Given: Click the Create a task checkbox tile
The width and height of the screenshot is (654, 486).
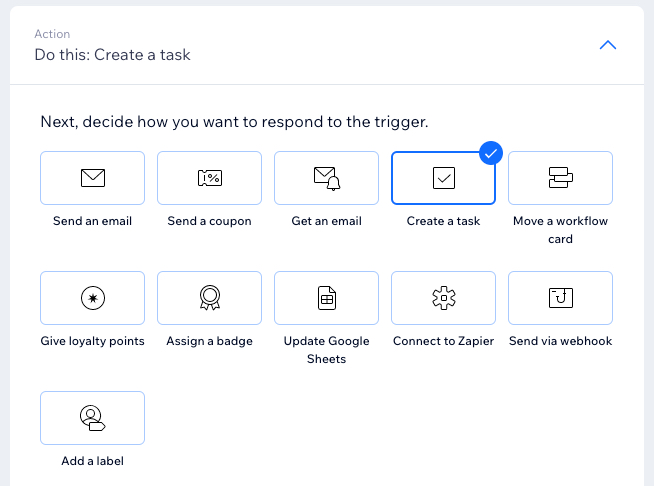Looking at the screenshot, I should point(443,178).
